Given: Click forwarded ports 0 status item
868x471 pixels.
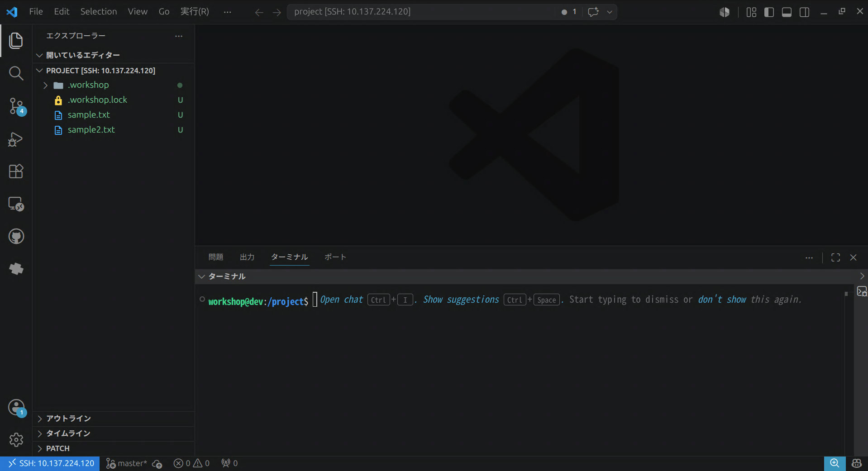Looking at the screenshot, I should [x=229, y=464].
